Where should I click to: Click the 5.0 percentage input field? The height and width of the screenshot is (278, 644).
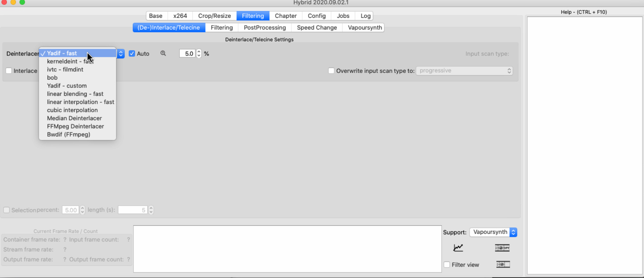click(x=187, y=54)
